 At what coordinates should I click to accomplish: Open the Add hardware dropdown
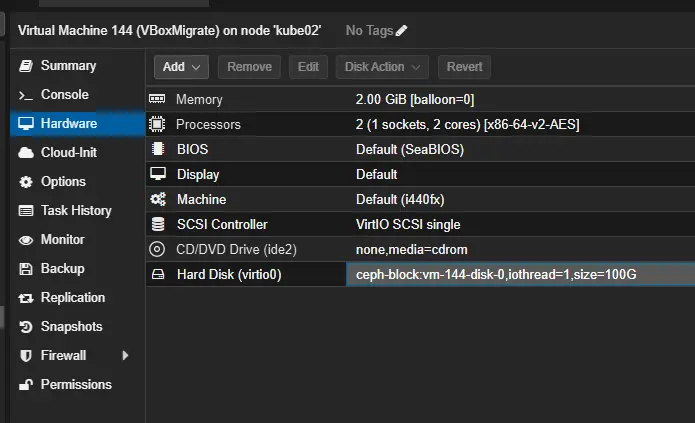click(x=181, y=67)
